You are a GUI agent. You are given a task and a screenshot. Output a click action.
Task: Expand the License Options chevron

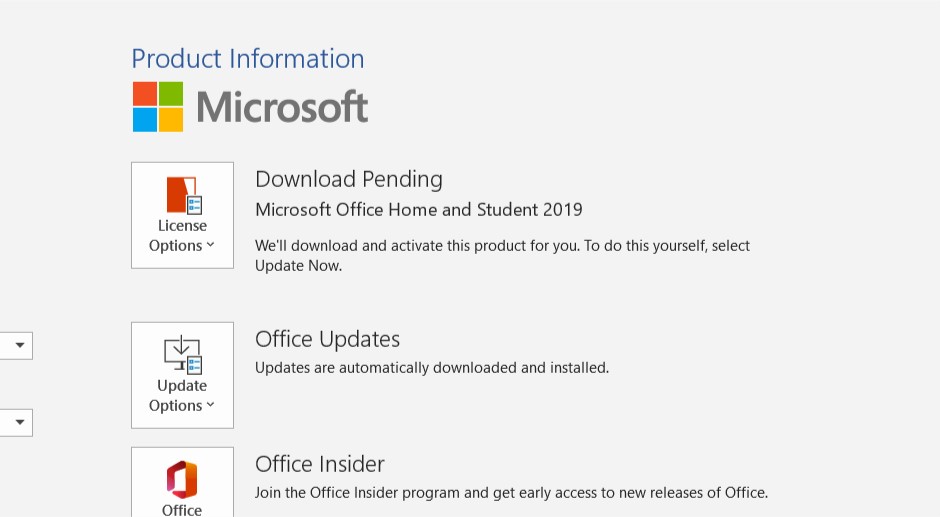(x=210, y=245)
